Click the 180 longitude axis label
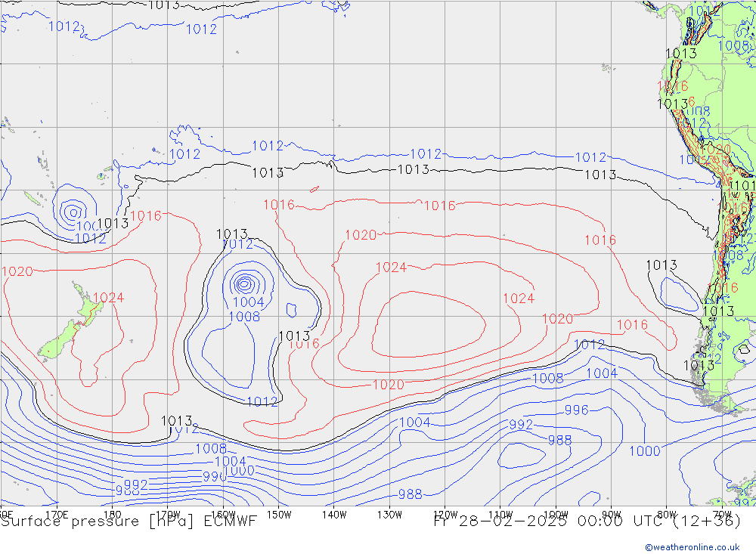Viewport: 756px width, 554px height. coord(113,515)
